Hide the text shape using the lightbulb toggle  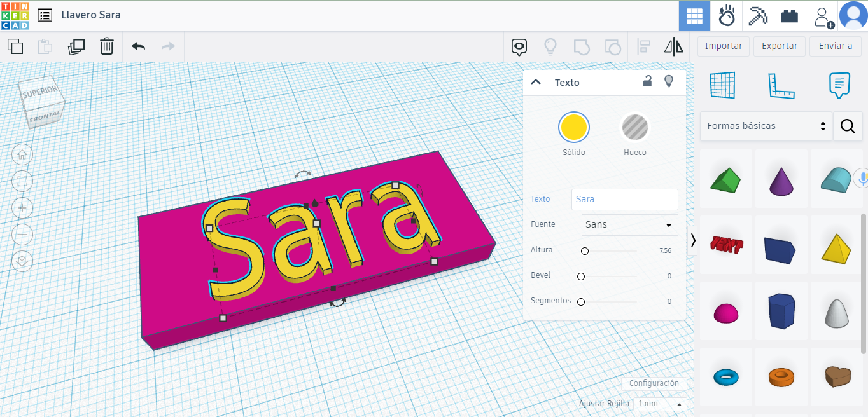point(668,82)
